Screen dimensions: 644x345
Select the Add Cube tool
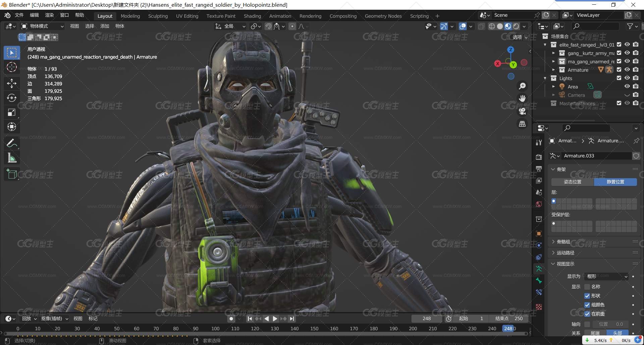pos(12,174)
